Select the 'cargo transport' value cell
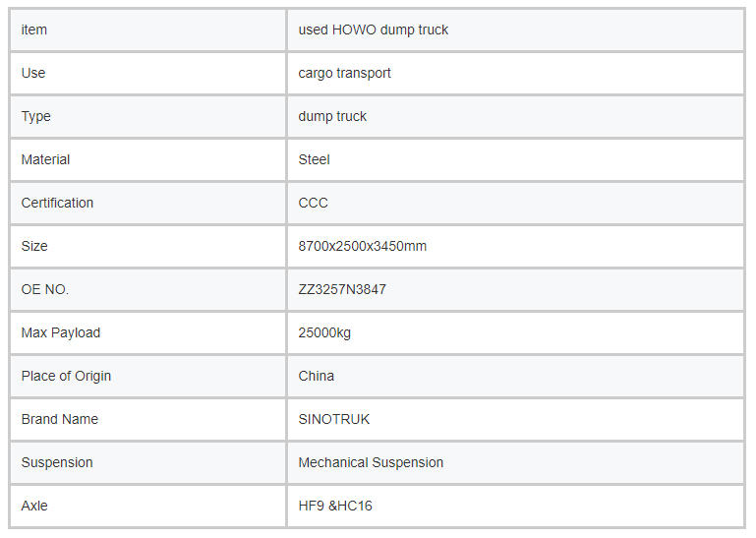This screenshot has width=756, height=538. pos(345,73)
